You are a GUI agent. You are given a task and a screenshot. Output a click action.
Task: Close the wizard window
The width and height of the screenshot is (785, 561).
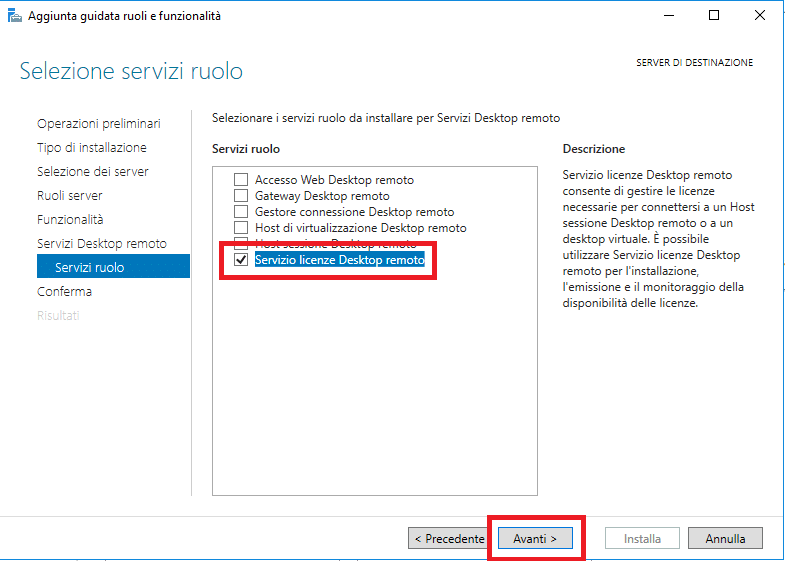click(759, 16)
